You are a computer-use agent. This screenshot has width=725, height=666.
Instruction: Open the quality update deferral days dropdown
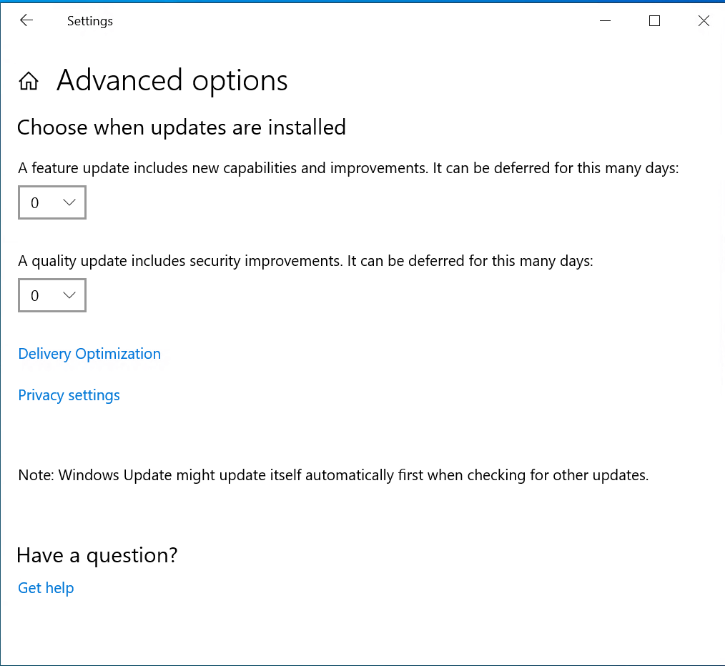click(52, 295)
